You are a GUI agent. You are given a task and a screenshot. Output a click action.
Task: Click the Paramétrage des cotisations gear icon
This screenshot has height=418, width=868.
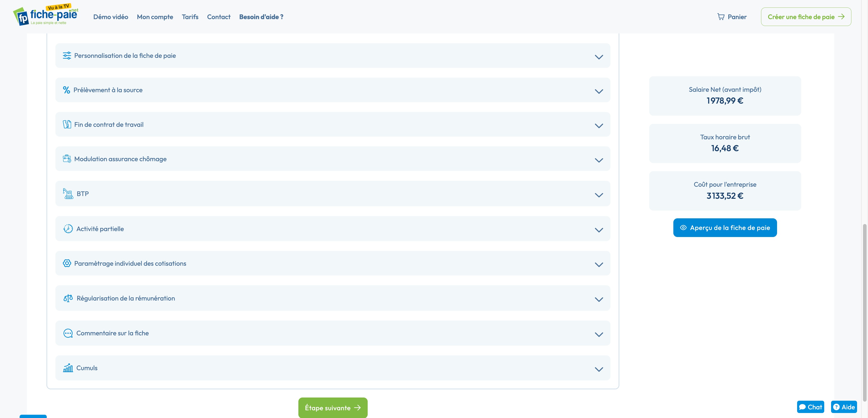click(x=67, y=263)
